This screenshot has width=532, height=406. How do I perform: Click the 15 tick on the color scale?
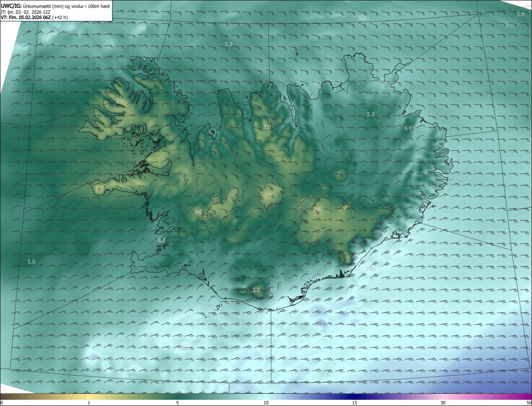[x=355, y=403]
